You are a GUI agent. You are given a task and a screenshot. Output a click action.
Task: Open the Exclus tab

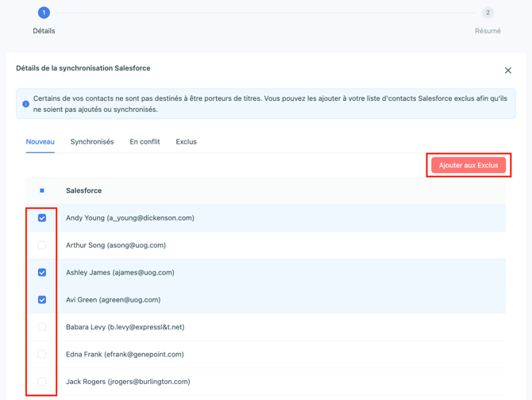click(186, 142)
